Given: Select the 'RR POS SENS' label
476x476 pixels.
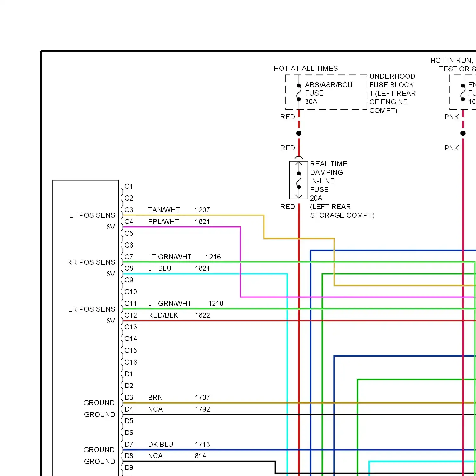Looking at the screenshot, I should click(x=91, y=262).
